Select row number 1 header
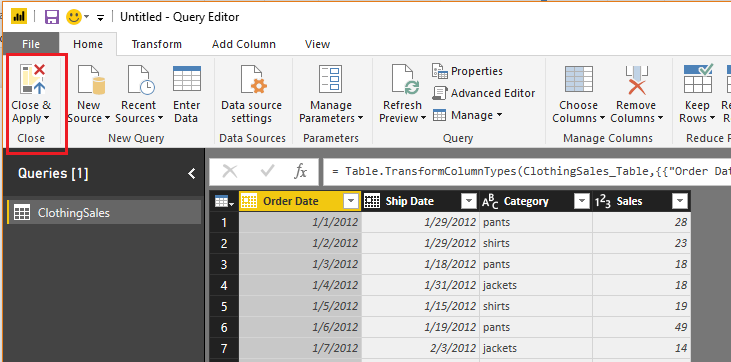Image resolution: width=731 pixels, height=362 pixels. (224, 223)
